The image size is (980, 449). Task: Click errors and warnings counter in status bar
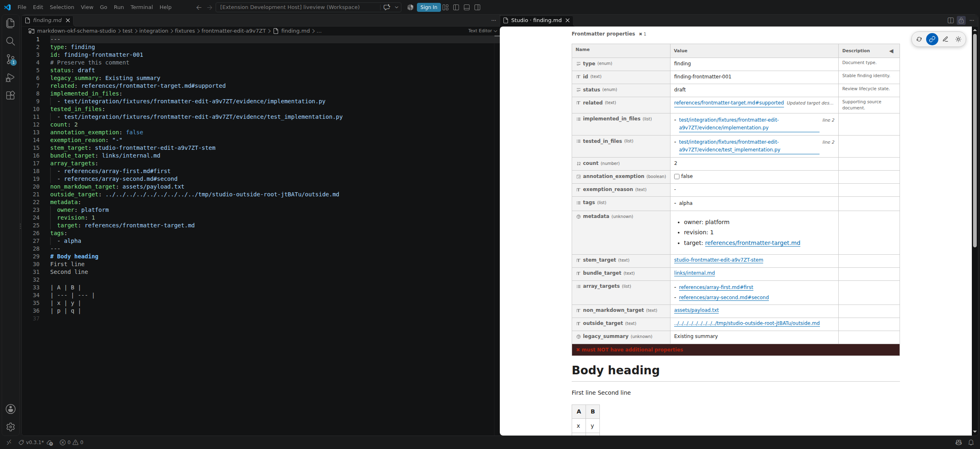click(x=71, y=442)
